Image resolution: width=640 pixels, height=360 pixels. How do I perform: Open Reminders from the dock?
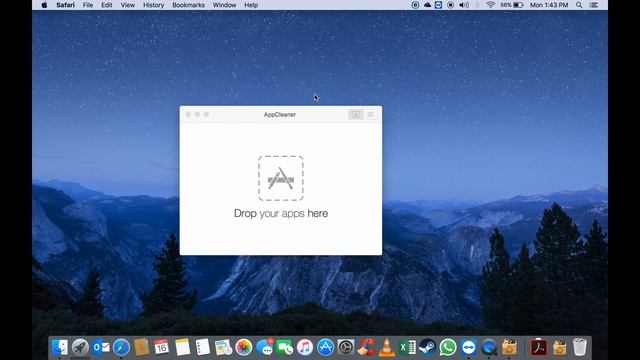coord(203,347)
